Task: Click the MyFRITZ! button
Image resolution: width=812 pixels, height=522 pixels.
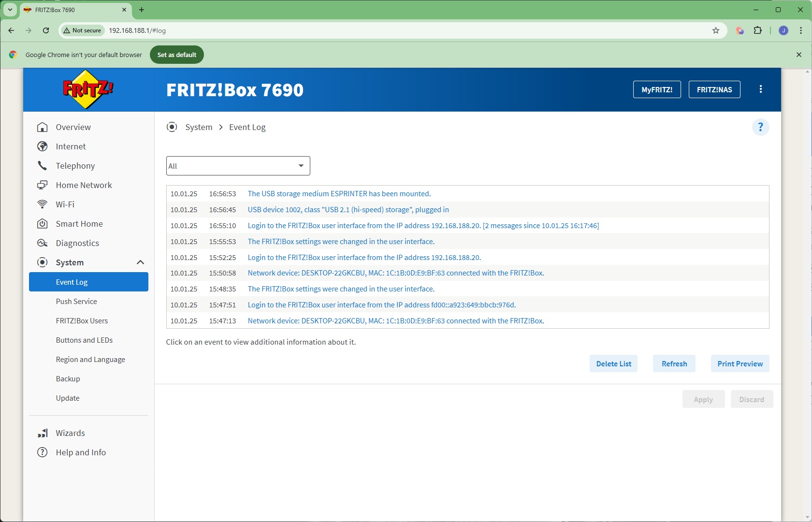Action: [657, 89]
